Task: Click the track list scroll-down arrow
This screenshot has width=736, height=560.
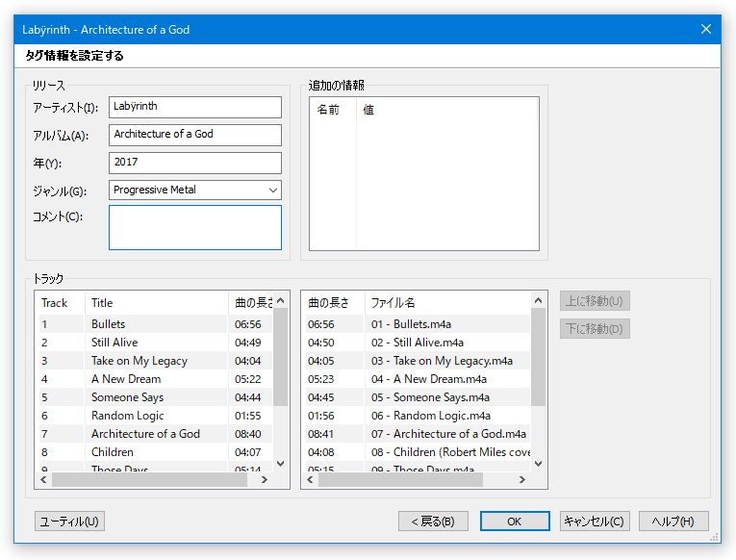Action: click(281, 464)
